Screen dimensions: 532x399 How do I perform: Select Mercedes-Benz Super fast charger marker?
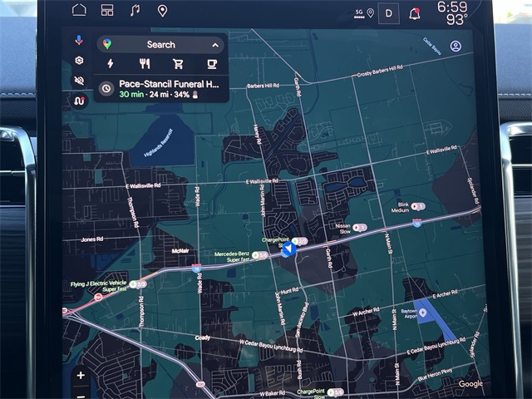point(259,255)
